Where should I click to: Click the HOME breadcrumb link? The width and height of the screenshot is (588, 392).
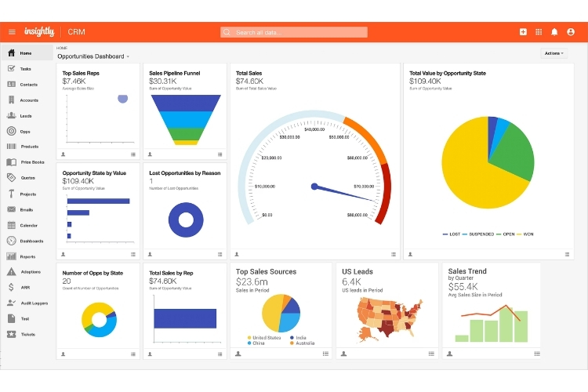pyautogui.click(x=62, y=49)
